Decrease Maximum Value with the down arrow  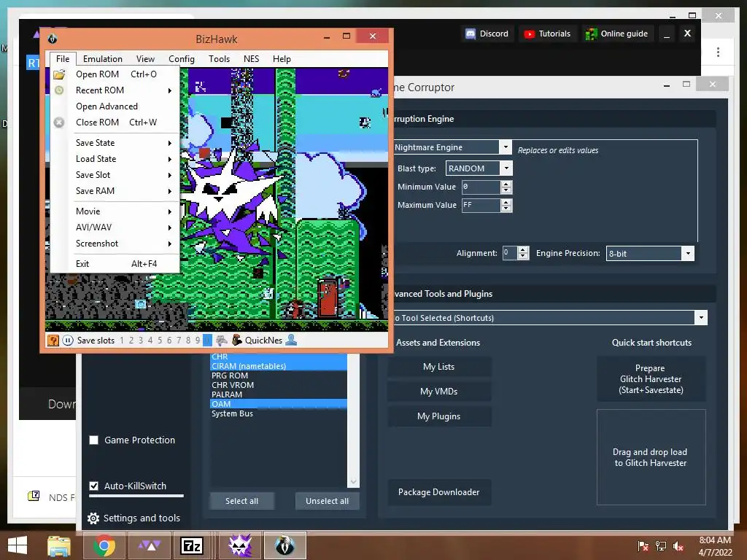[506, 209]
